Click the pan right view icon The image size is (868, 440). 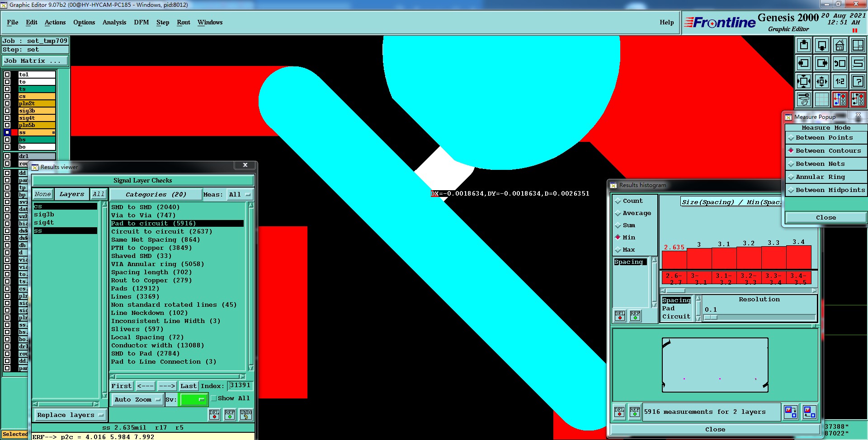coord(822,63)
